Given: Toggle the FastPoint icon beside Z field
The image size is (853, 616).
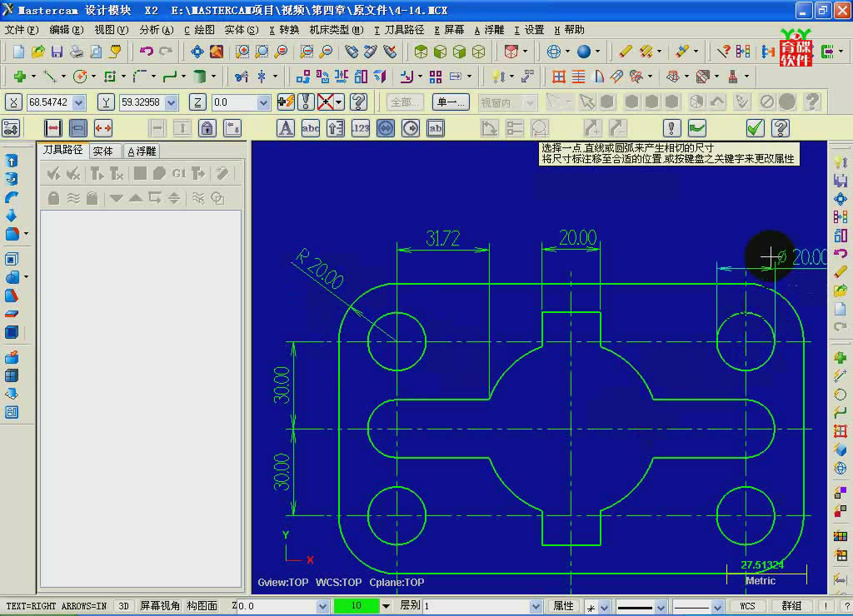Looking at the screenshot, I should coord(286,102).
